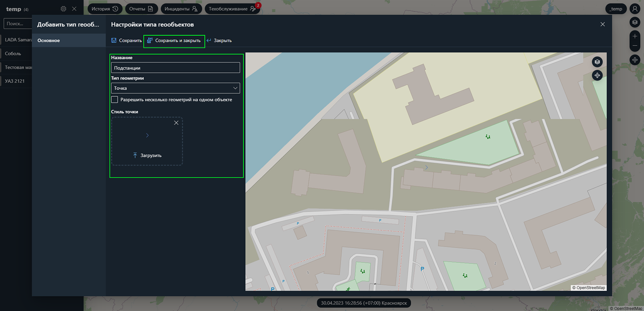Click Сохранить и закрыть button
This screenshot has width=644, height=311.
[174, 41]
